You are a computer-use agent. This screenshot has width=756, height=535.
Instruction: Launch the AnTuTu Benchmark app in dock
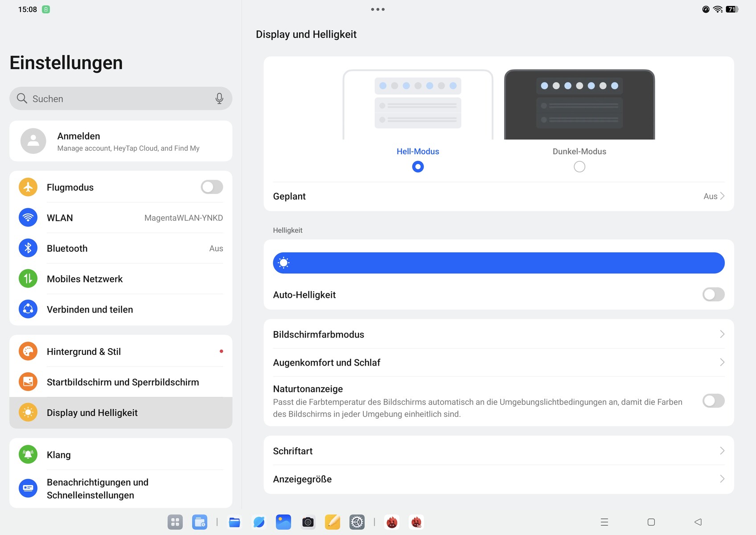[x=392, y=522]
